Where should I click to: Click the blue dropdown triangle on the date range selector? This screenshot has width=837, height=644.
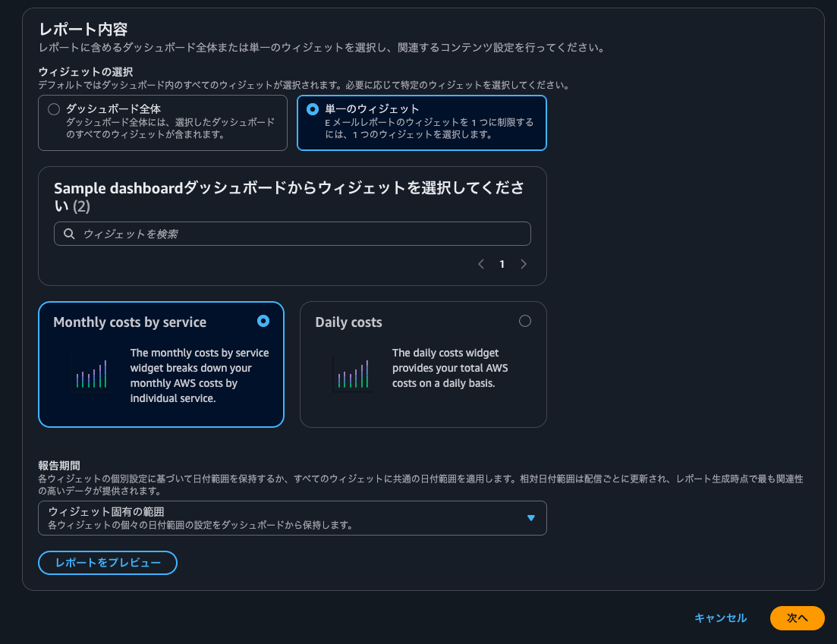pos(531,517)
